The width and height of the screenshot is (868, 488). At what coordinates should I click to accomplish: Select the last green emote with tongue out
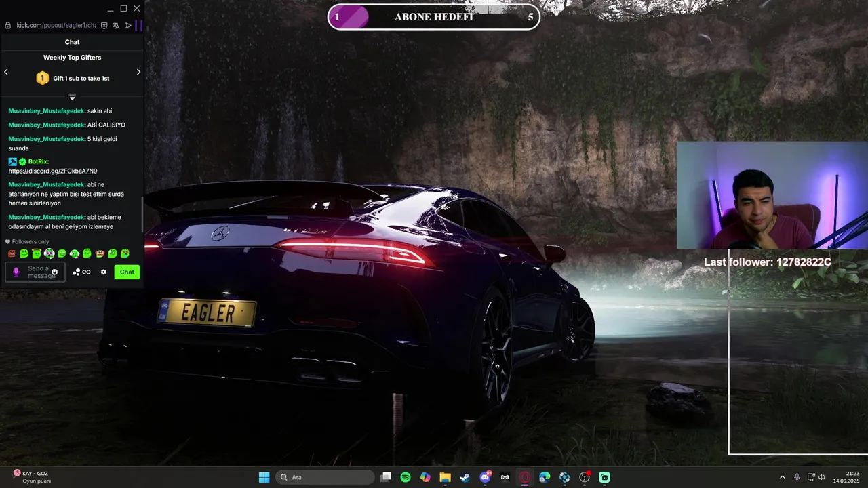pos(125,253)
